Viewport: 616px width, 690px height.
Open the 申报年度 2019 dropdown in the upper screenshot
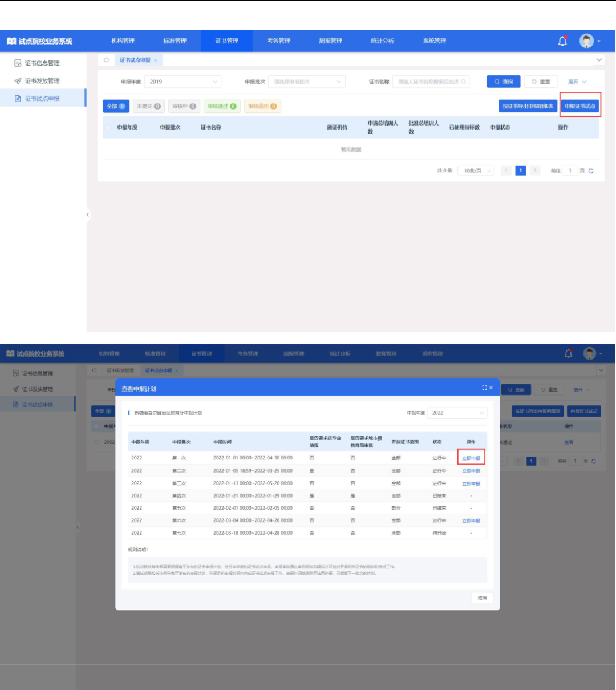coord(183,82)
